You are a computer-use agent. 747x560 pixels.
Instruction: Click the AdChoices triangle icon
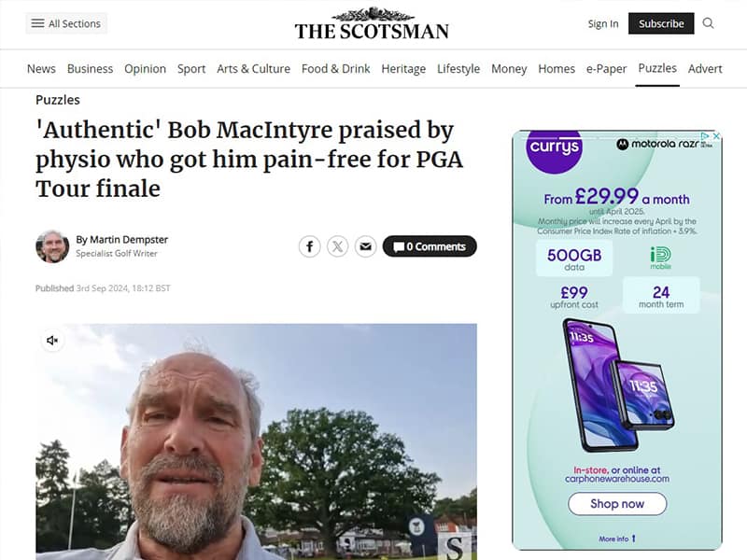point(706,136)
